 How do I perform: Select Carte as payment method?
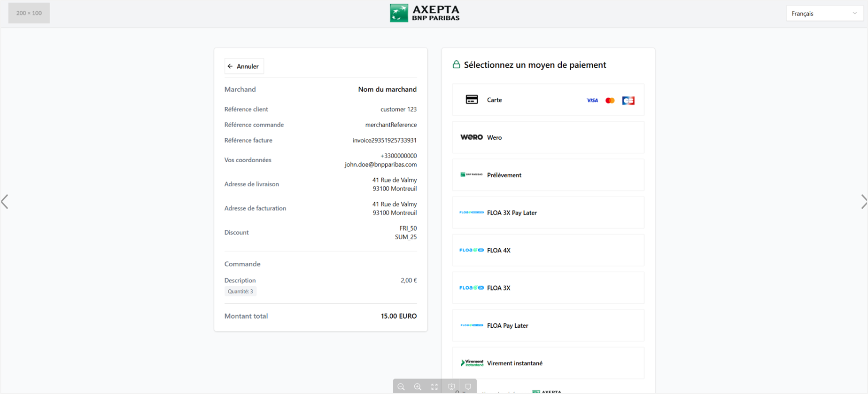point(548,100)
